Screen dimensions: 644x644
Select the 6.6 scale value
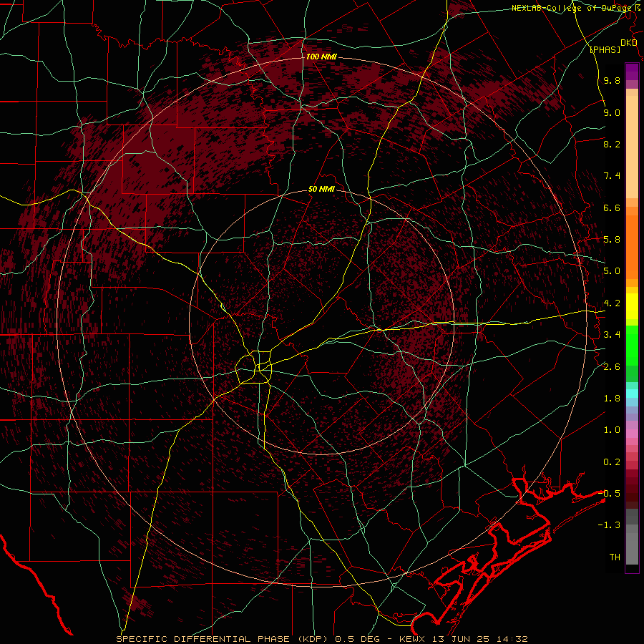point(612,208)
